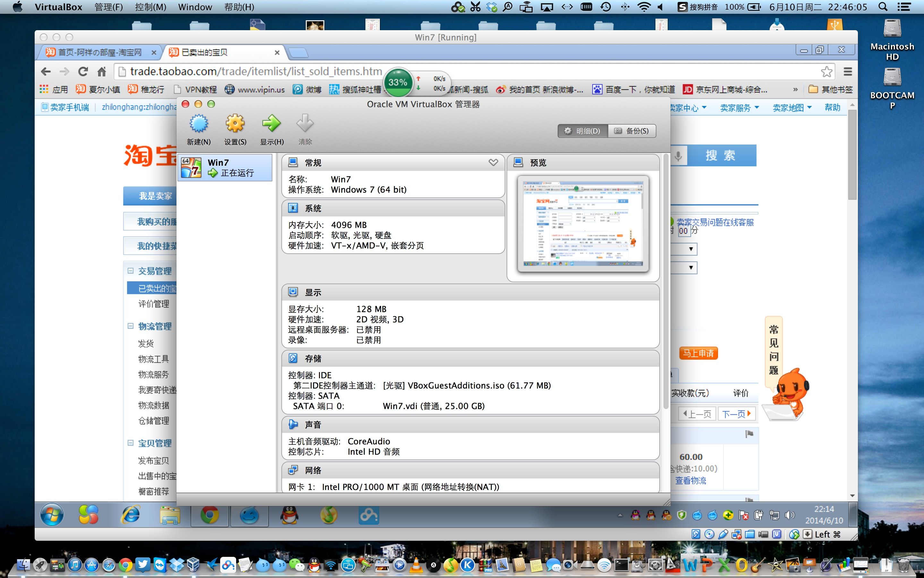Click the 显示(H) green arrow icon
924x578 pixels.
pyautogui.click(x=271, y=124)
